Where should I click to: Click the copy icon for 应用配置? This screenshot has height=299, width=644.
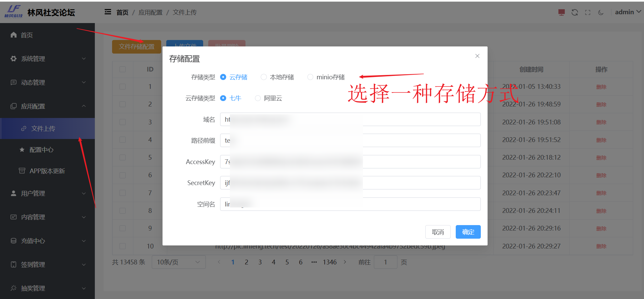[14, 106]
